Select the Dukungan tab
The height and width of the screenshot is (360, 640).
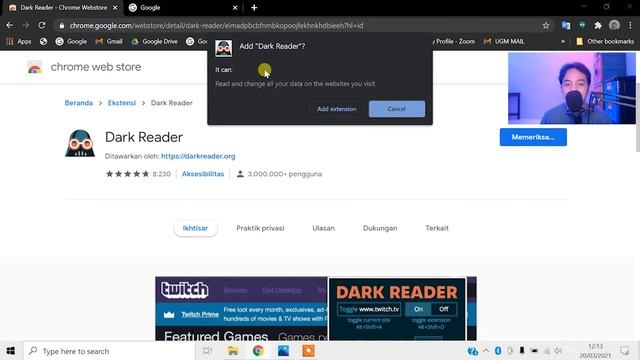coord(380,228)
